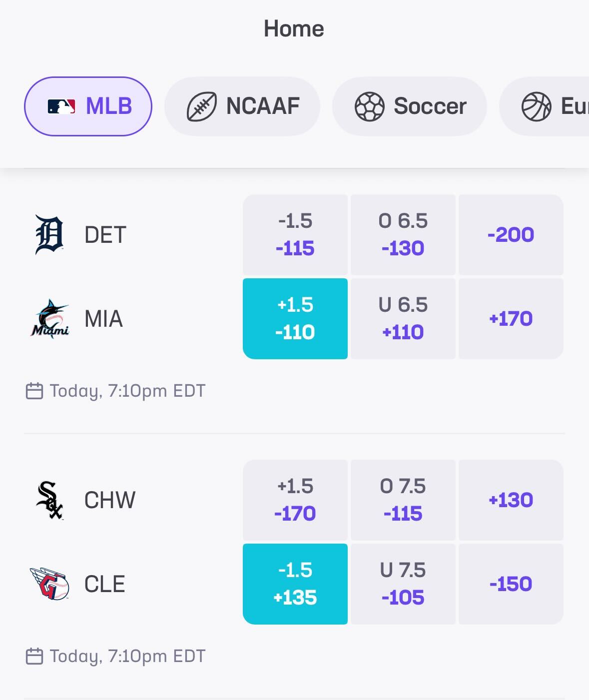Select the DET -1.5 -115 spread bet
Image resolution: width=589 pixels, height=700 pixels.
(295, 234)
